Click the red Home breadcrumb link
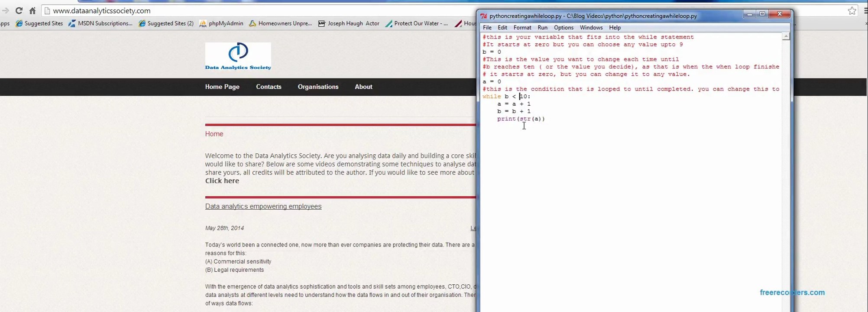This screenshot has width=868, height=312. coord(214,134)
